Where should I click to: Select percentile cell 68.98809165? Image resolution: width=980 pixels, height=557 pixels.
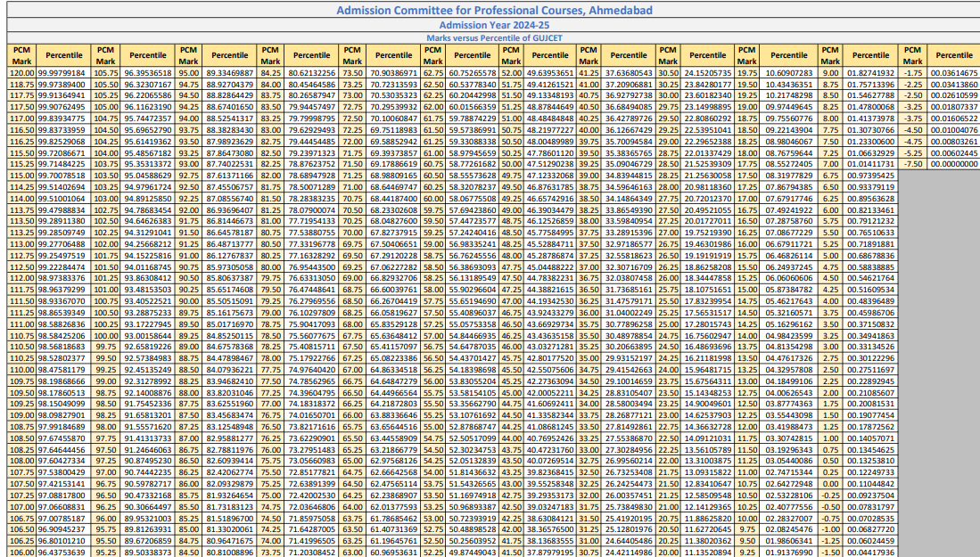(394, 176)
